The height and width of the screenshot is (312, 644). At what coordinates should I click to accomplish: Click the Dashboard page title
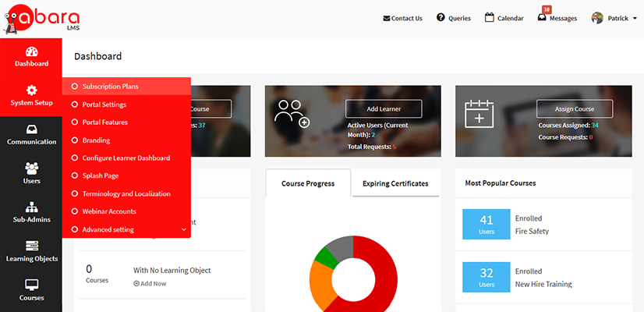pos(98,56)
